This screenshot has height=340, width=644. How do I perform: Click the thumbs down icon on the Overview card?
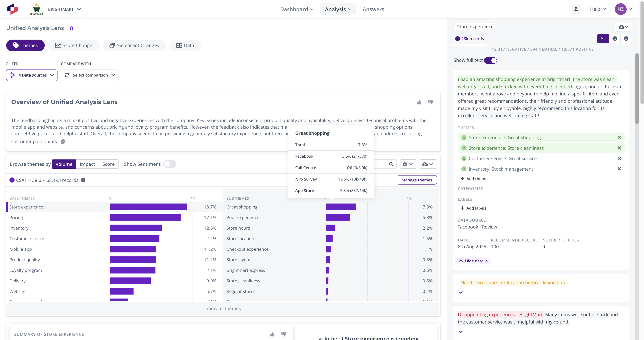(x=431, y=102)
